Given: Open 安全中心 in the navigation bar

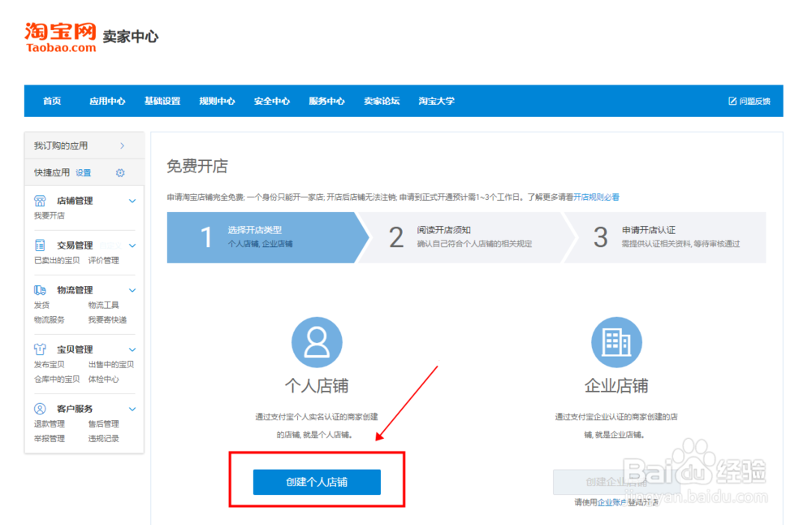Looking at the screenshot, I should tap(272, 101).
